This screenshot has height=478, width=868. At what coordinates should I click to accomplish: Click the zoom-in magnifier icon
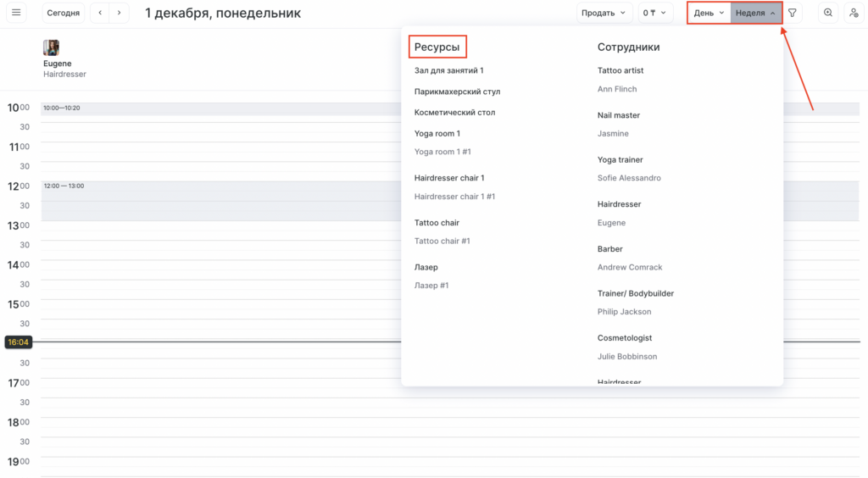coord(828,13)
